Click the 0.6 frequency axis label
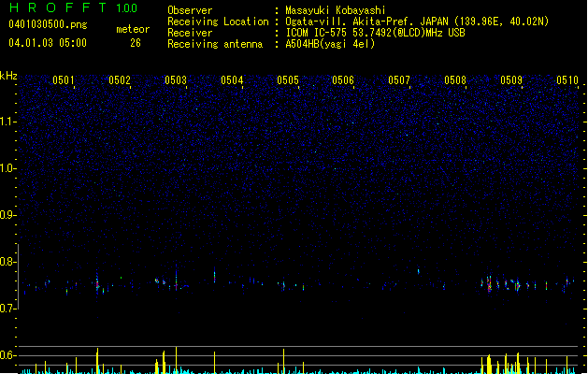This screenshot has width=588, height=374. [x=7, y=355]
